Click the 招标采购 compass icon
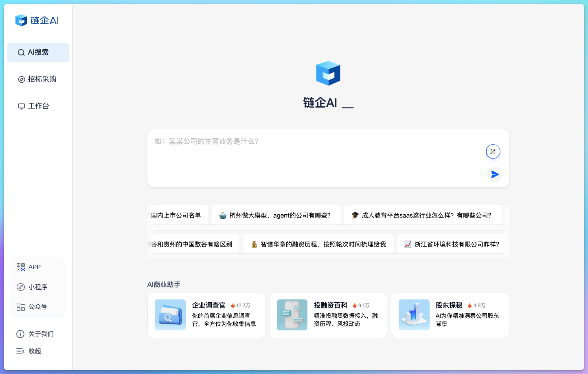The image size is (588, 374). [21, 79]
